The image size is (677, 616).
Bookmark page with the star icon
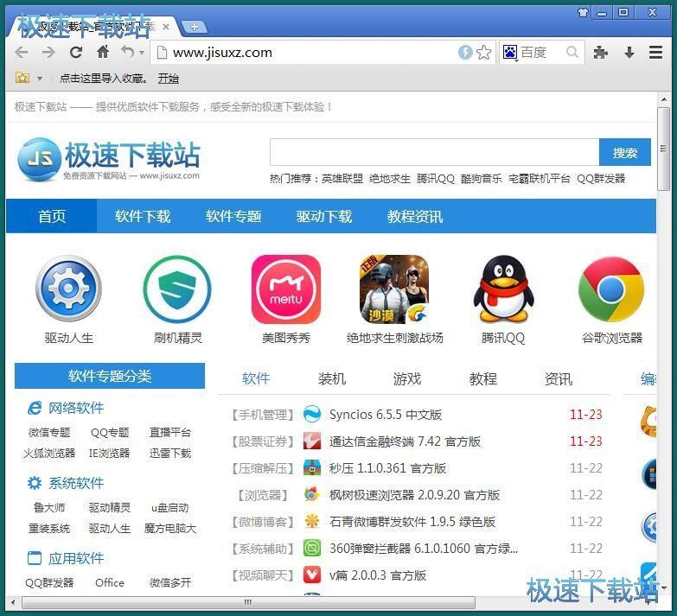point(484,53)
